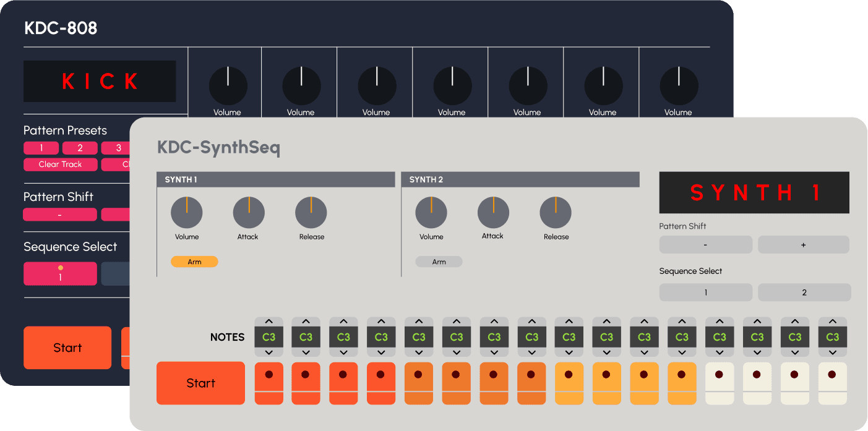The width and height of the screenshot is (868, 431).
Task: Arm Synth 2 for sequencing
Action: (x=439, y=262)
